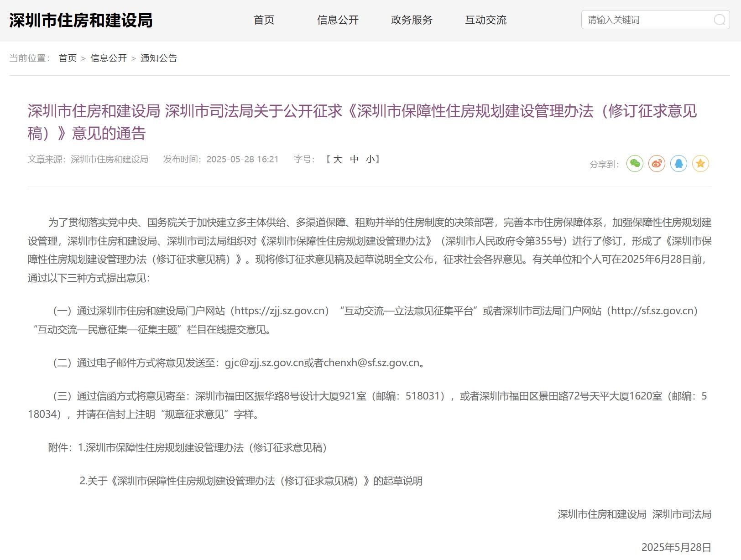Share article to Sina Weibo
This screenshot has height=560, width=741.
[656, 163]
